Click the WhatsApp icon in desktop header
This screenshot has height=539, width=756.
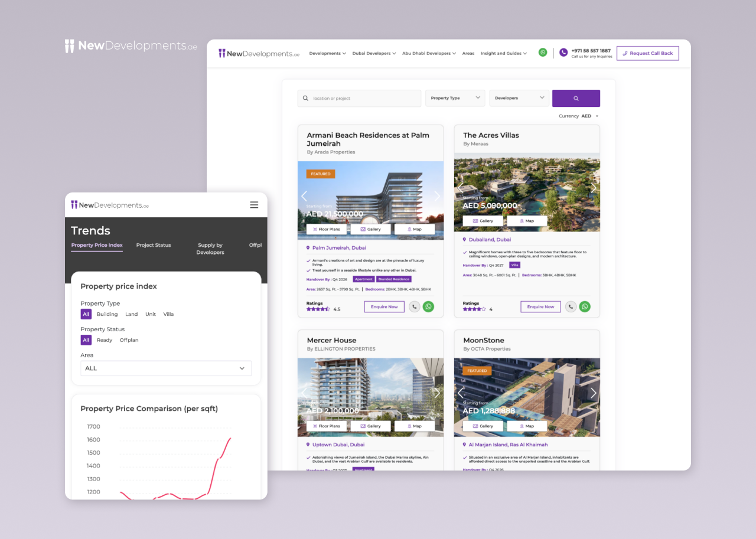543,53
